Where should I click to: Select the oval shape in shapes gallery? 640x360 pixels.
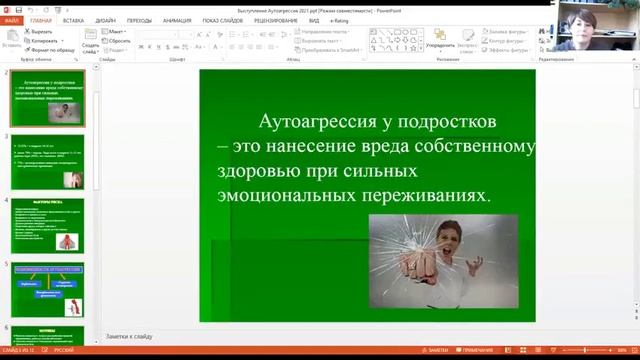pyautogui.click(x=406, y=32)
